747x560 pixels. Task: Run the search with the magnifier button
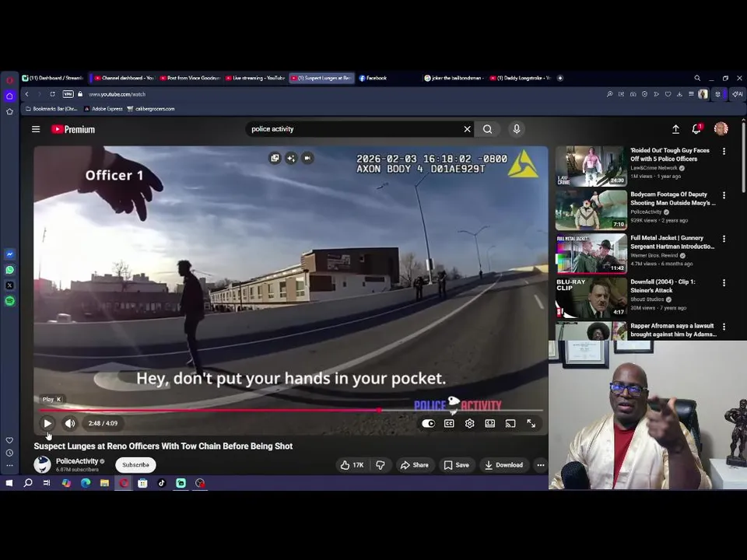point(487,129)
